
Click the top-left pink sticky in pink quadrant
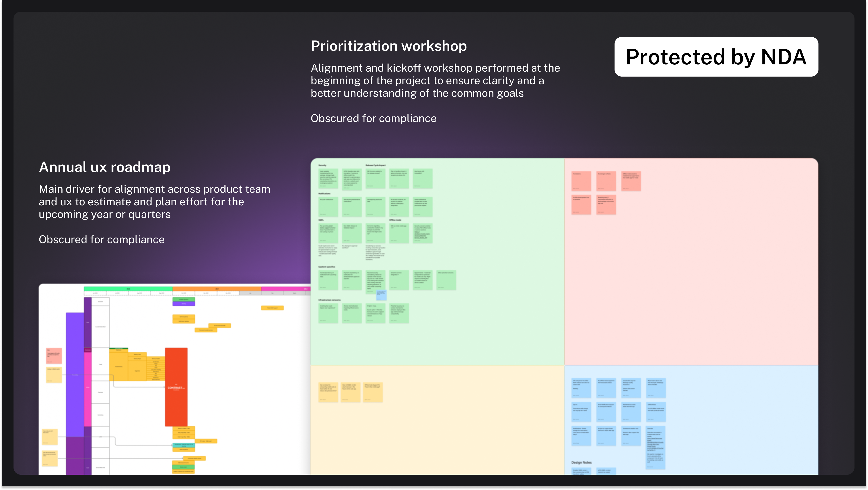point(581,181)
